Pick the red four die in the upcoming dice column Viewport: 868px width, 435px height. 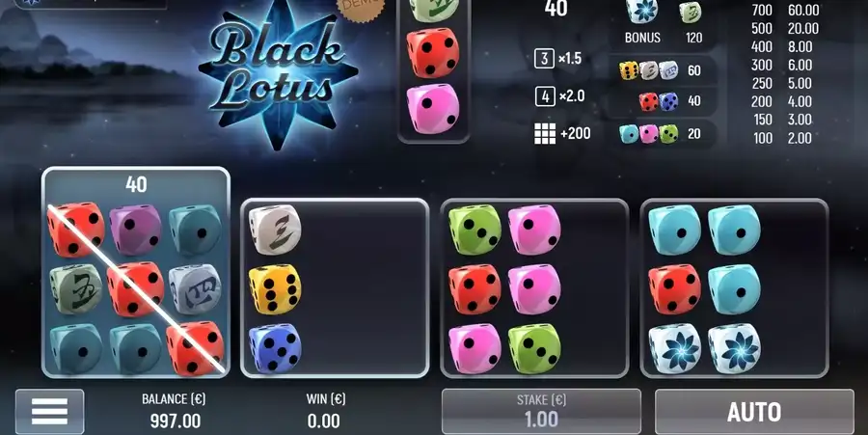(433, 53)
